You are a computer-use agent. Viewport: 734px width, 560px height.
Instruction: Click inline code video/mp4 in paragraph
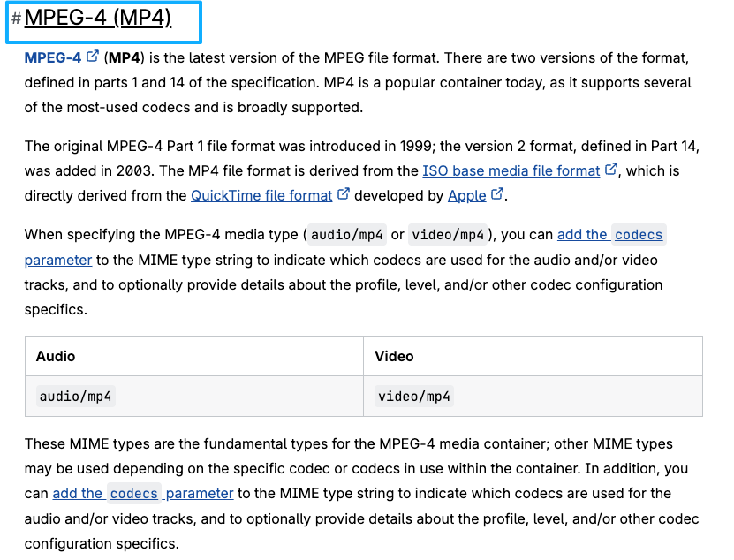[448, 235]
